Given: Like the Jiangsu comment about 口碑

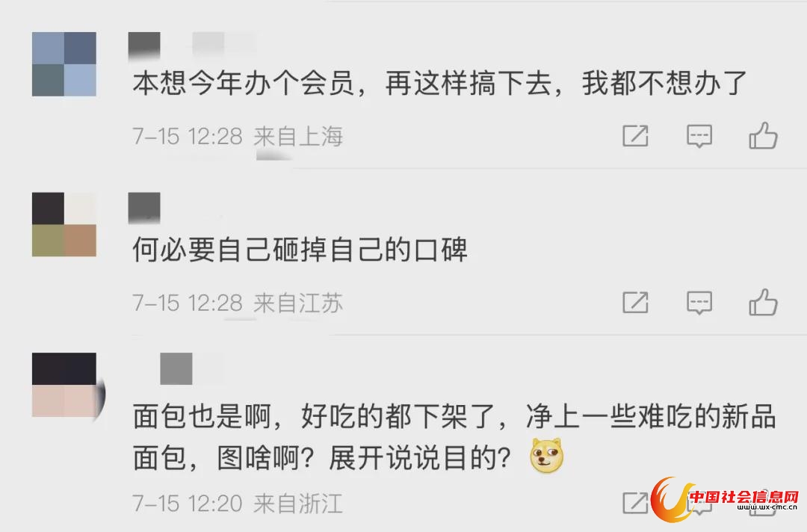Looking at the screenshot, I should (763, 302).
